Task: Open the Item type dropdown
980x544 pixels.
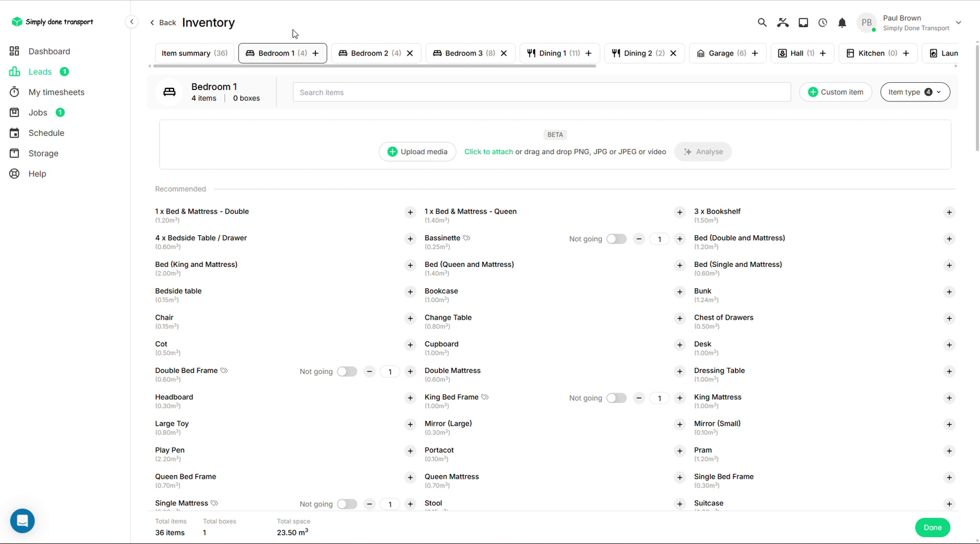Action: [x=915, y=92]
